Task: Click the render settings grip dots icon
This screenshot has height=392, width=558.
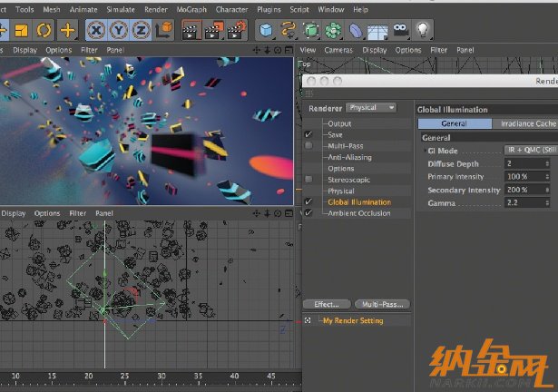Action: pos(308,93)
